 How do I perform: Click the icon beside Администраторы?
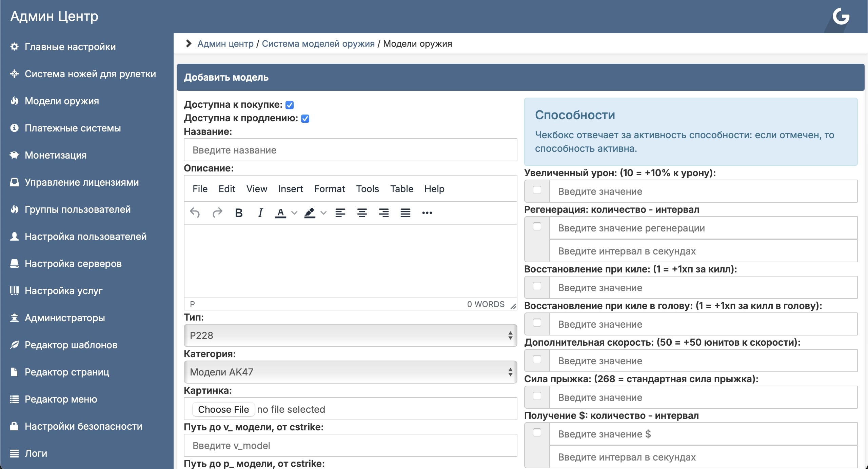tap(14, 318)
